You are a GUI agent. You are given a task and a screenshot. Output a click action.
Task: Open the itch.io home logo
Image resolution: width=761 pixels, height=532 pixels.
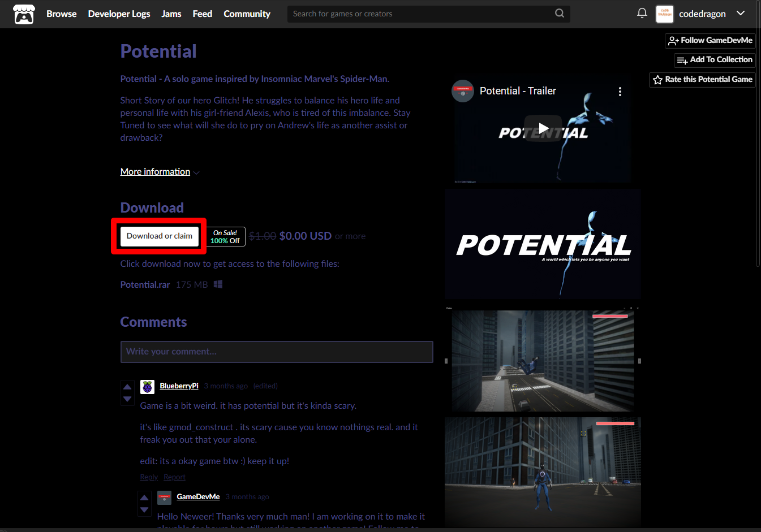24,14
